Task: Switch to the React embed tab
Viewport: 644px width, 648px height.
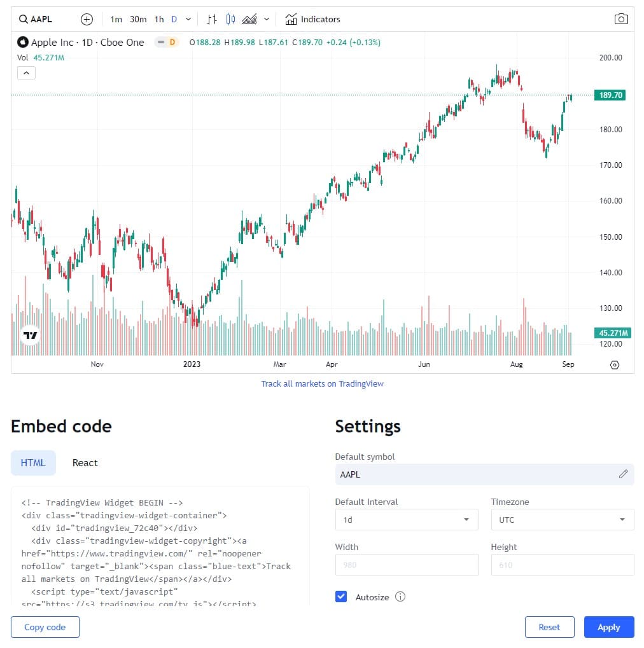Action: point(85,463)
